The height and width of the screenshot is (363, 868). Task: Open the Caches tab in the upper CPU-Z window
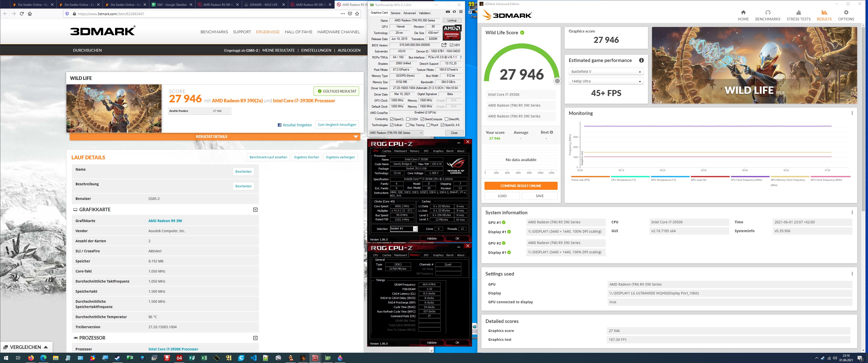pyautogui.click(x=387, y=151)
